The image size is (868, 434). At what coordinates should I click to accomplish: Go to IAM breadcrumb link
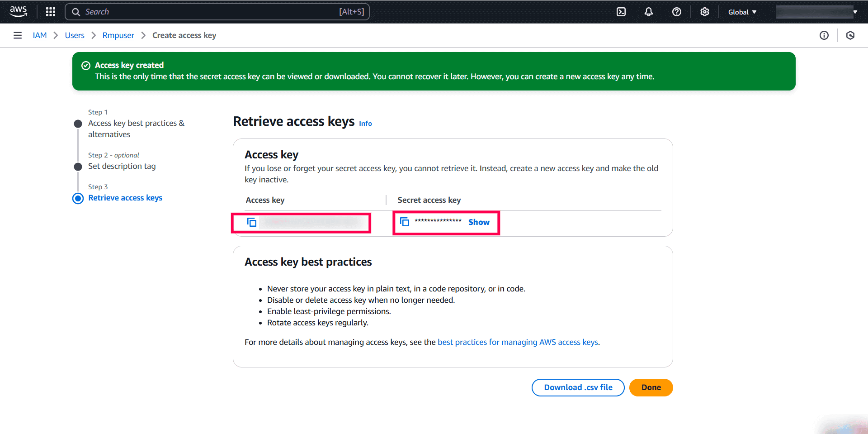click(40, 35)
